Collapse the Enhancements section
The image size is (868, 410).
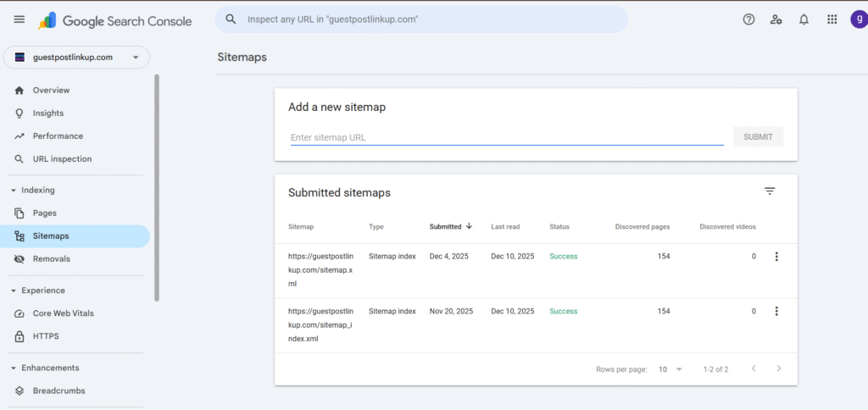tap(14, 368)
